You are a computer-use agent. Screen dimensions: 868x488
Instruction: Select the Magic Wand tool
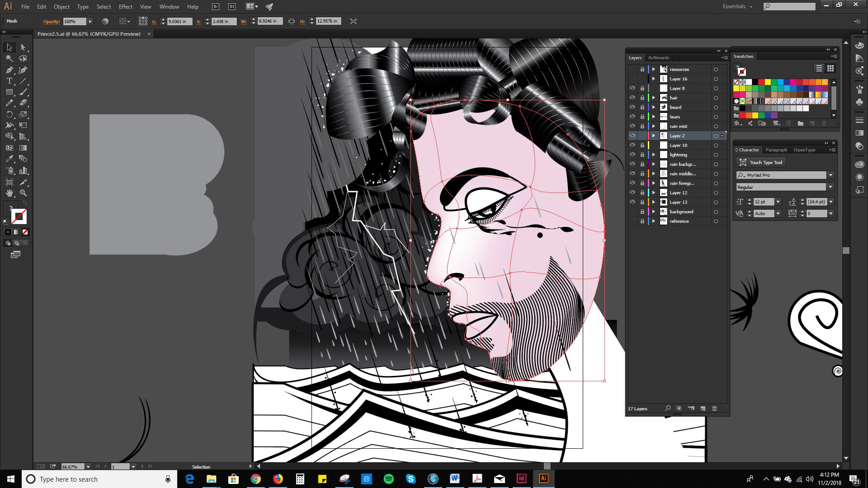9,58
